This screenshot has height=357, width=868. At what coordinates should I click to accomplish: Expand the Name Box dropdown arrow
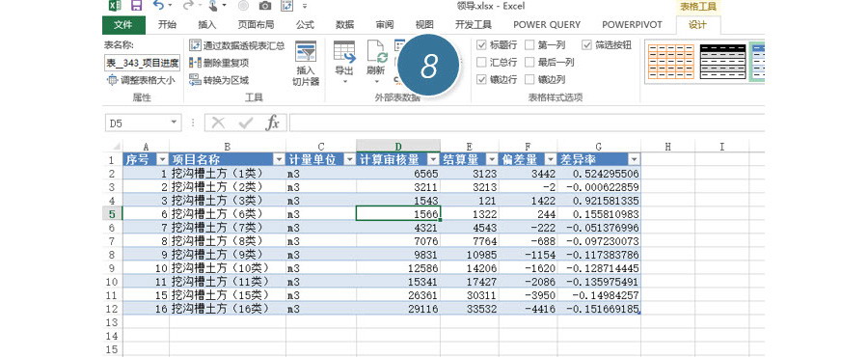[x=174, y=123]
